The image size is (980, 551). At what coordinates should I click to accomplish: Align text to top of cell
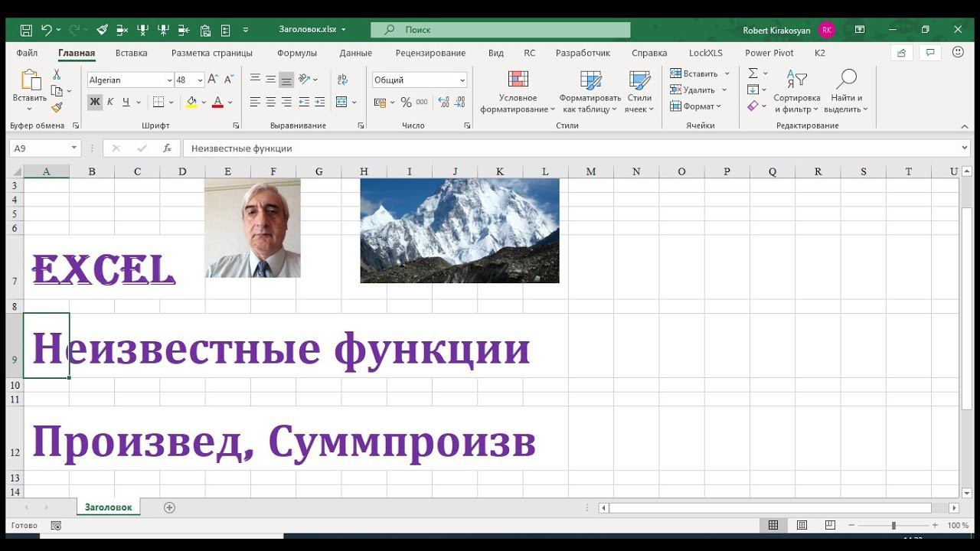click(255, 80)
